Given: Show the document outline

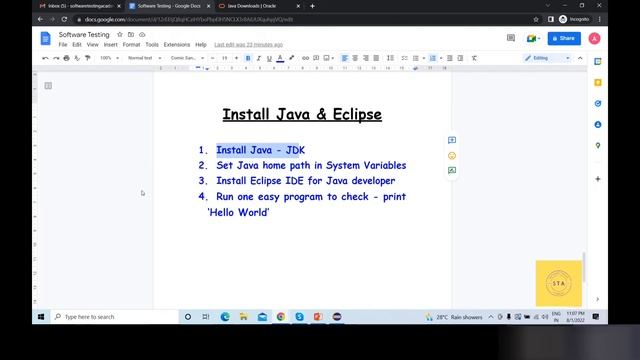Looking at the screenshot, I should pyautogui.click(x=48, y=86).
